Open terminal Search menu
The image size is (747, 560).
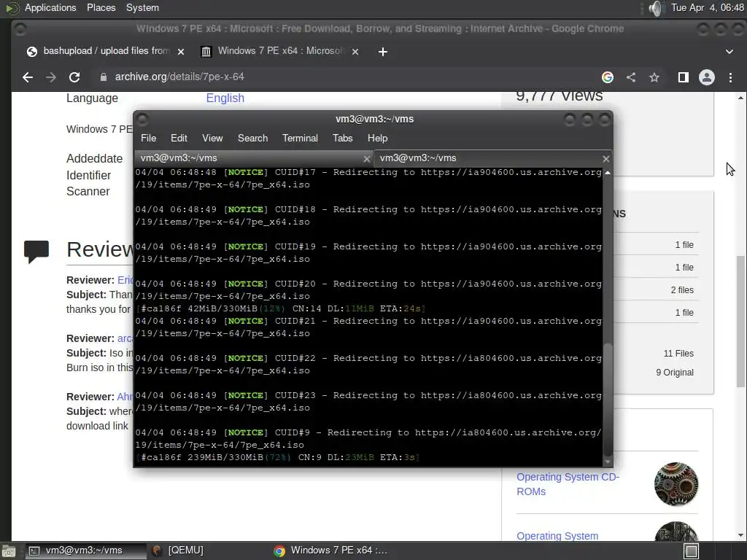252,138
